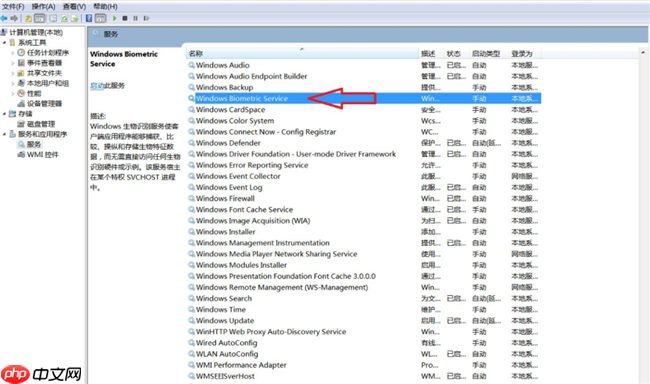The height and width of the screenshot is (384, 650).
Task: Sort services by the 状态 column header
Action: (x=456, y=53)
